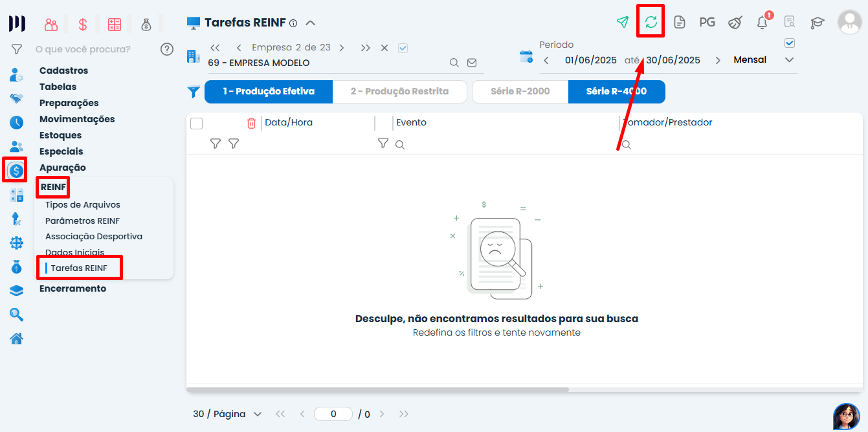868x432 pixels.
Task: Open Associação Desportiva
Action: tap(94, 237)
